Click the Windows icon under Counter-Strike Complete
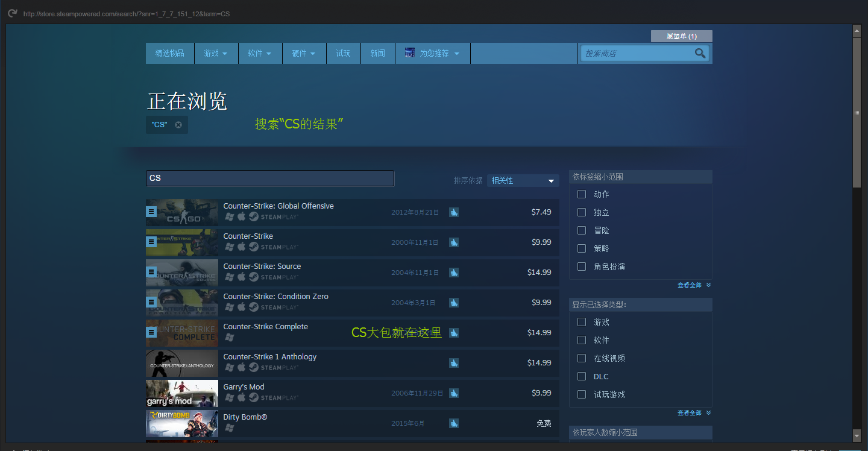868x451 pixels. (x=229, y=337)
